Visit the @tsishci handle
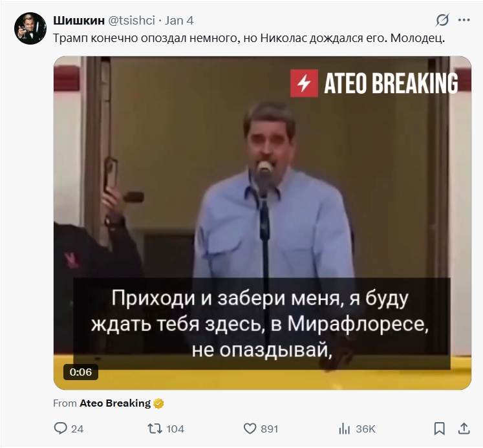 (131, 20)
